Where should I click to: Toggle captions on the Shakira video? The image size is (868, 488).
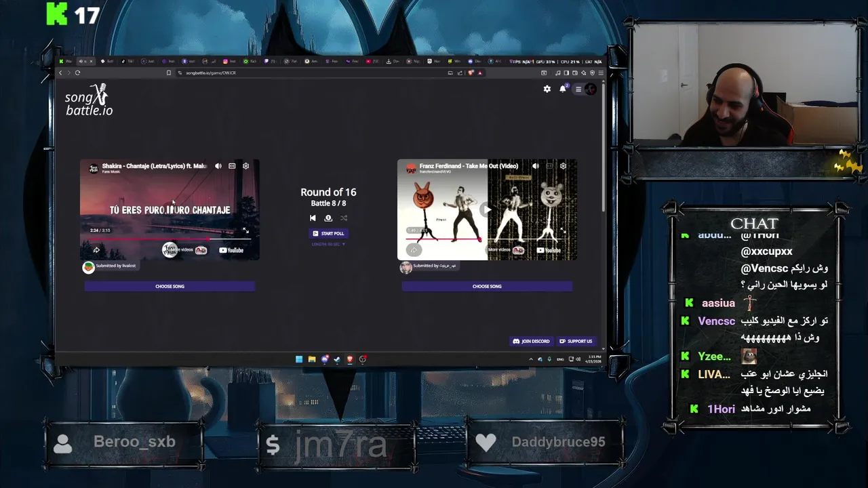pyautogui.click(x=232, y=165)
